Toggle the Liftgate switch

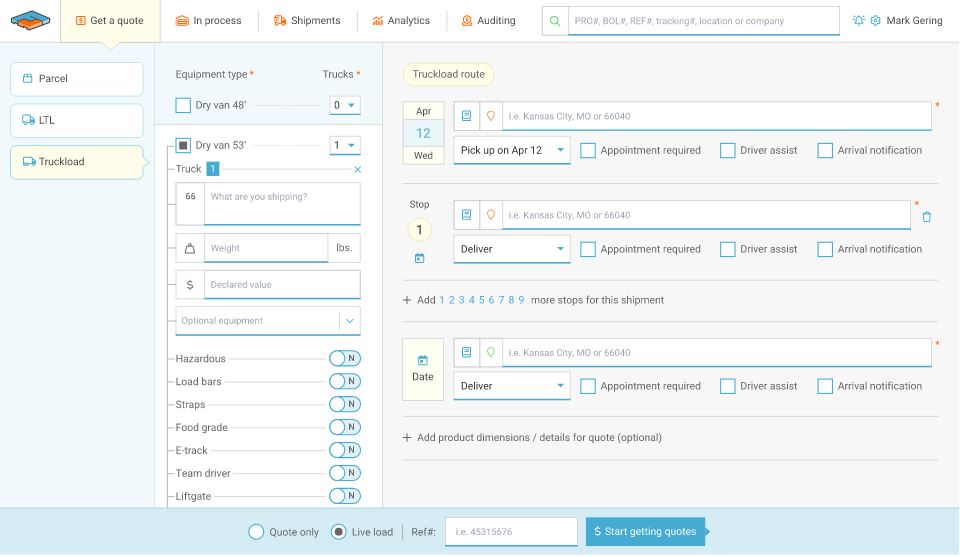(x=345, y=496)
